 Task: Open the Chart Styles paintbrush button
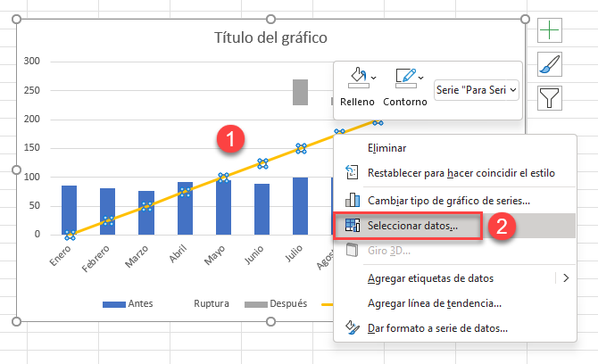550,64
